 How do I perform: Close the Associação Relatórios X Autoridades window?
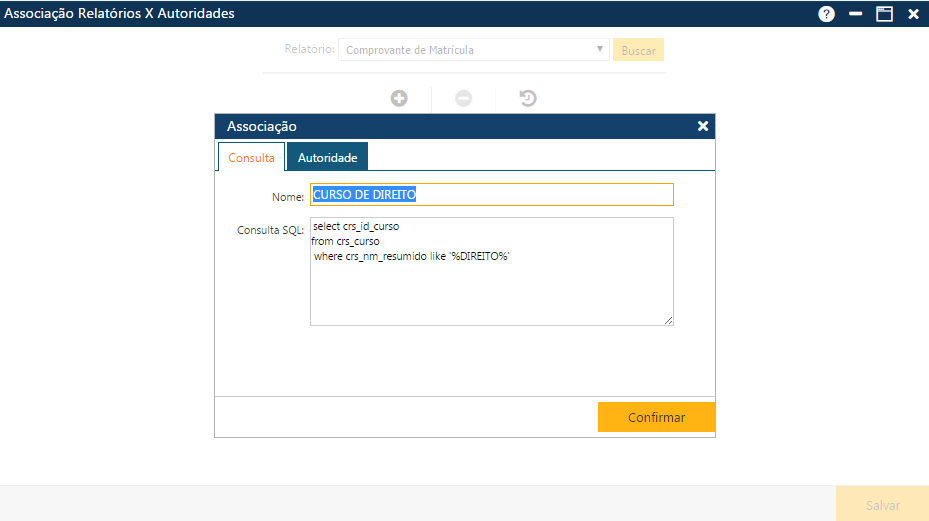pyautogui.click(x=913, y=14)
